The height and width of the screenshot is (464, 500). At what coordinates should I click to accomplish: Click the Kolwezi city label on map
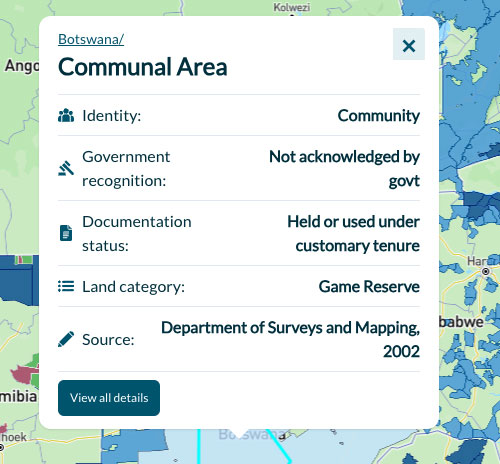coord(292,7)
